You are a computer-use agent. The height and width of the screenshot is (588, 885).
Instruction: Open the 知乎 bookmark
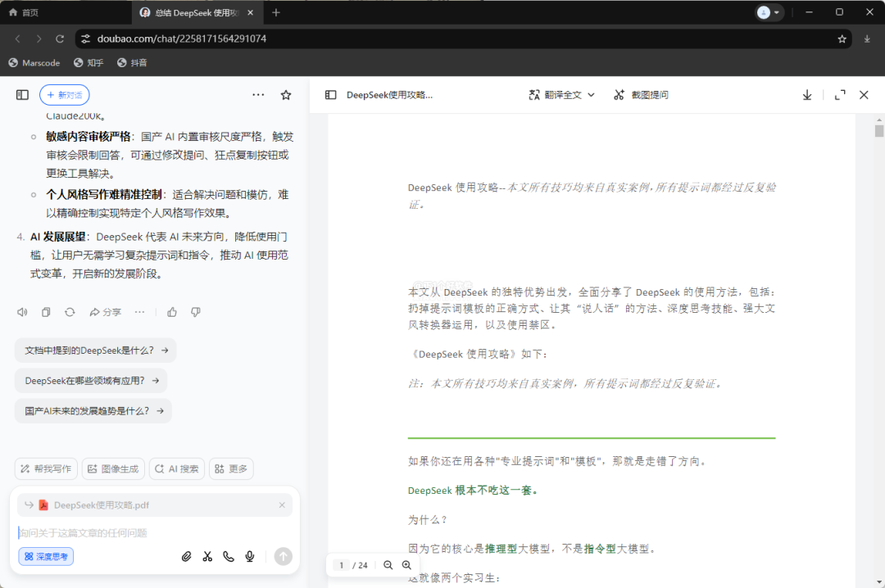click(x=88, y=63)
